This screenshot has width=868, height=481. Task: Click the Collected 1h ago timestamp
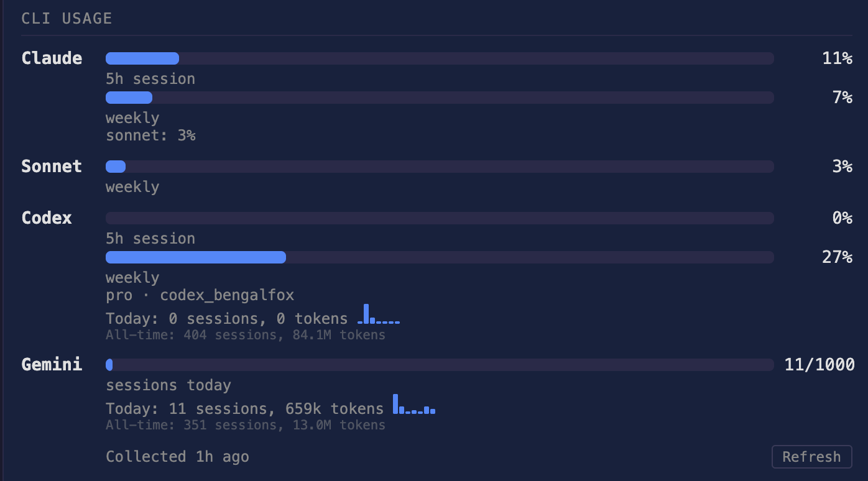point(177,456)
